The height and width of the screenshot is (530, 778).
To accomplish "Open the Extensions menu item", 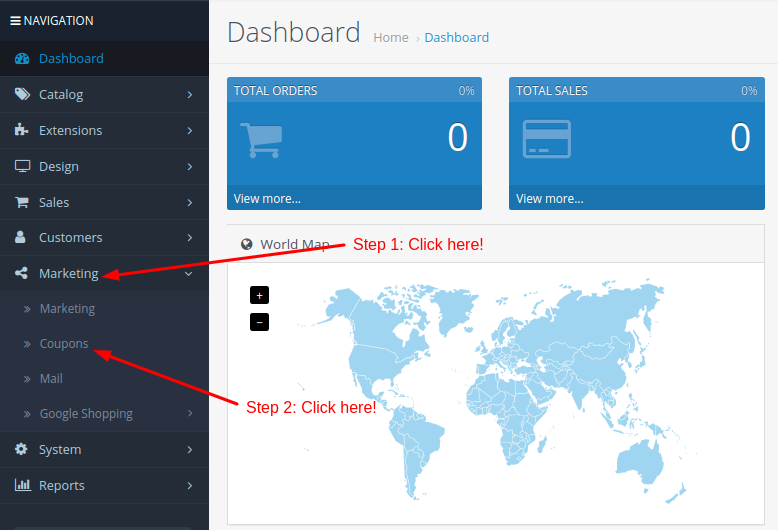I will point(104,131).
